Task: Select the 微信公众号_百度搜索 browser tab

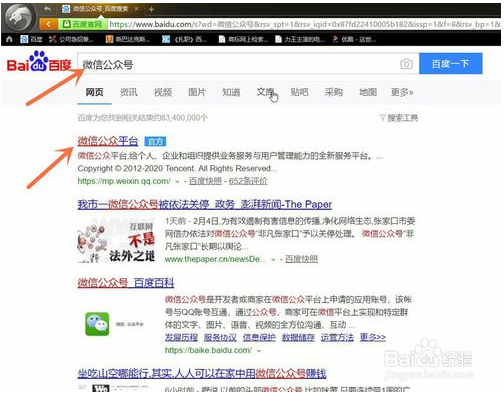Action: (100, 9)
